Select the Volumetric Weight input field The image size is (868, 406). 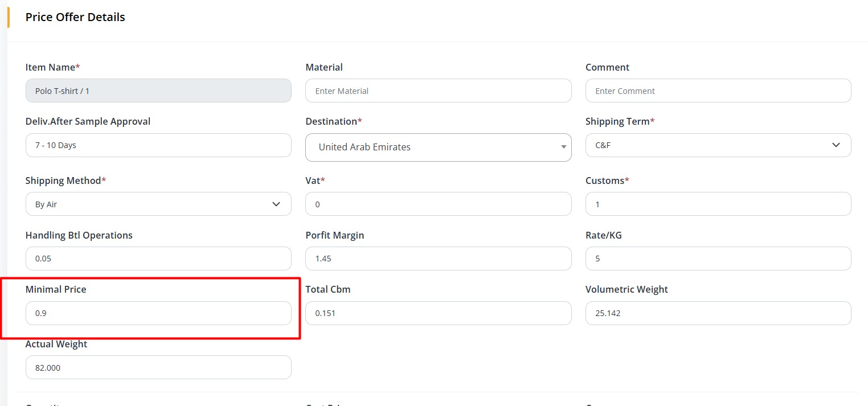tap(718, 313)
